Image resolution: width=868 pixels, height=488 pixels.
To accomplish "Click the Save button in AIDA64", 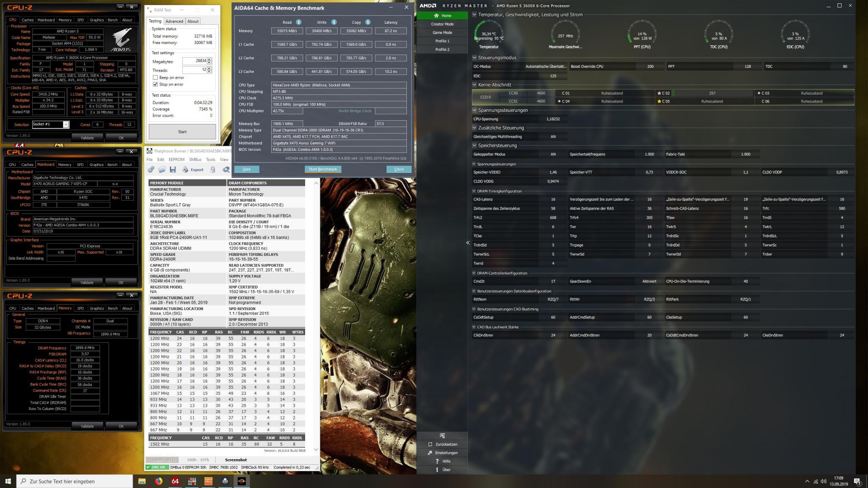I will (x=247, y=169).
